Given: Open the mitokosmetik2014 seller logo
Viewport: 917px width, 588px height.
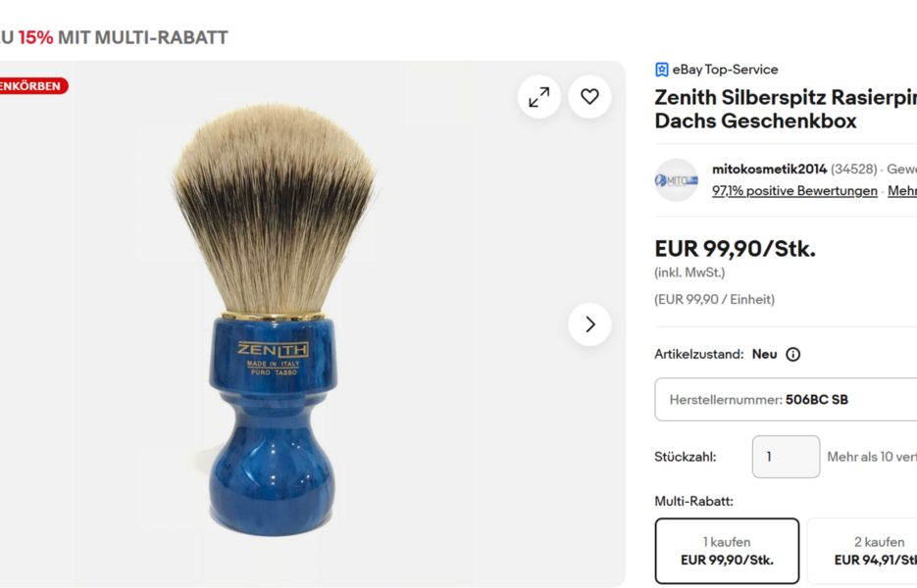Looking at the screenshot, I should click(x=676, y=180).
